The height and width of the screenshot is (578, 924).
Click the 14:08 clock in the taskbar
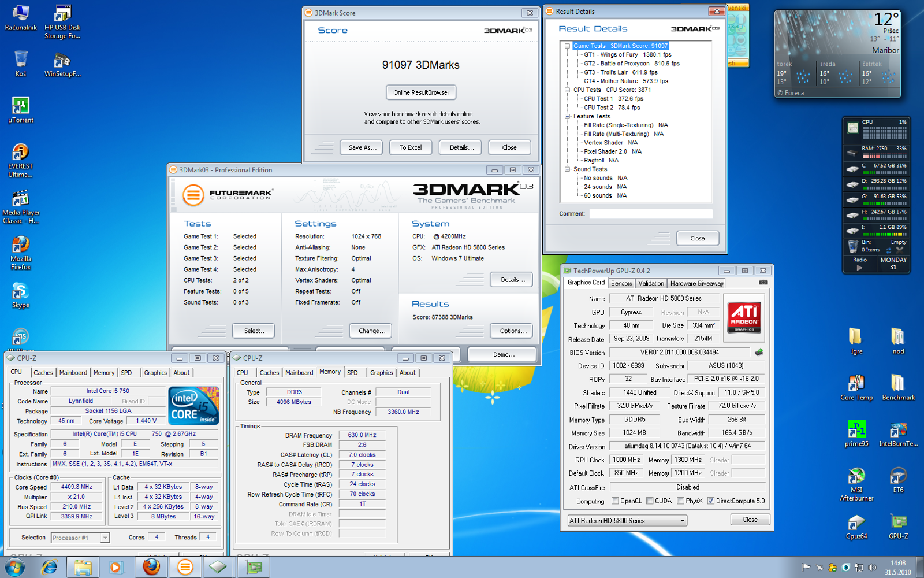click(x=898, y=562)
